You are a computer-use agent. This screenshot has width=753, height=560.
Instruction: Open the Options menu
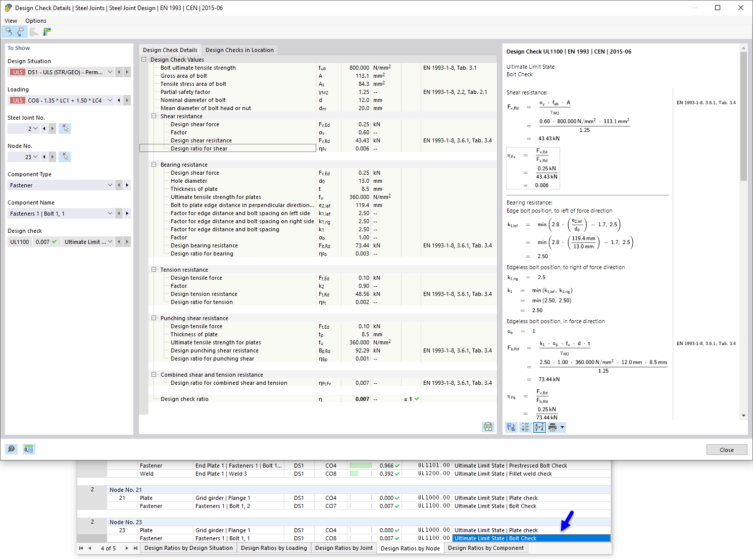click(36, 21)
